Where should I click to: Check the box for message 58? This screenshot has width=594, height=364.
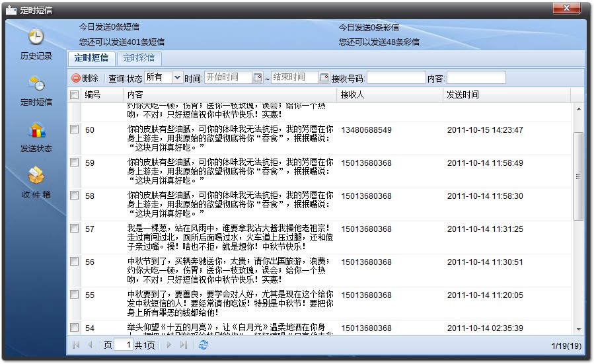coord(74,195)
